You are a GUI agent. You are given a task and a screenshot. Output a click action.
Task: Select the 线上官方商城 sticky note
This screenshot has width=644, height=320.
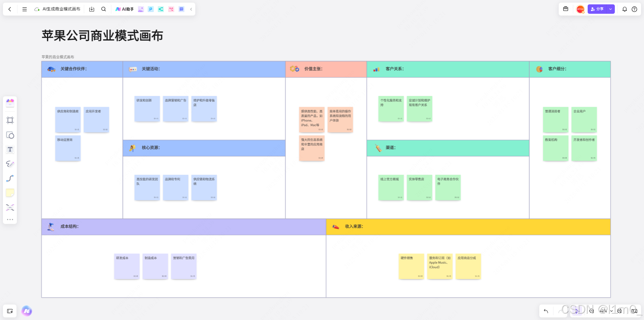pos(391,188)
